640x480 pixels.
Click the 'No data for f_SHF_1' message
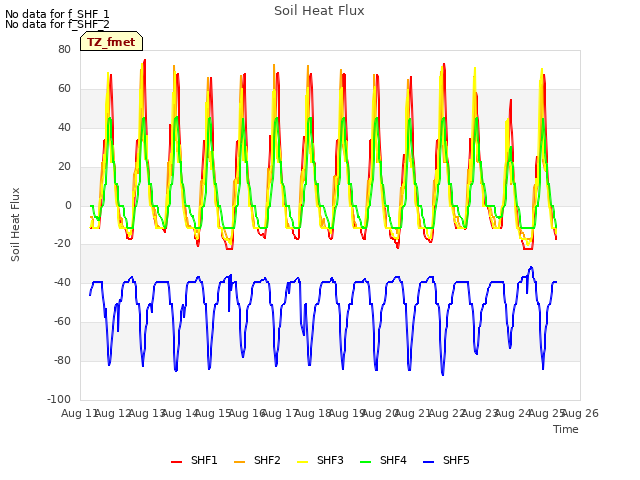click(x=57, y=14)
